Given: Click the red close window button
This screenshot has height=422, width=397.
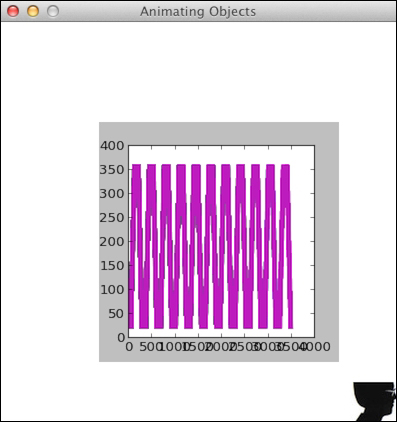Looking at the screenshot, I should coord(13,11).
